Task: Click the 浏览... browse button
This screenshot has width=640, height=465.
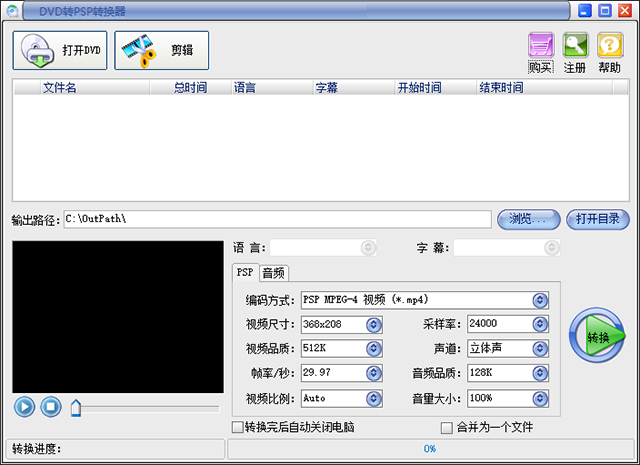Action: [528, 219]
